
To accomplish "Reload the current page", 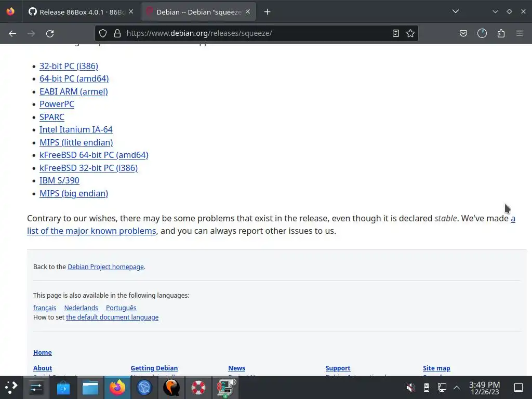I will 50,33.
